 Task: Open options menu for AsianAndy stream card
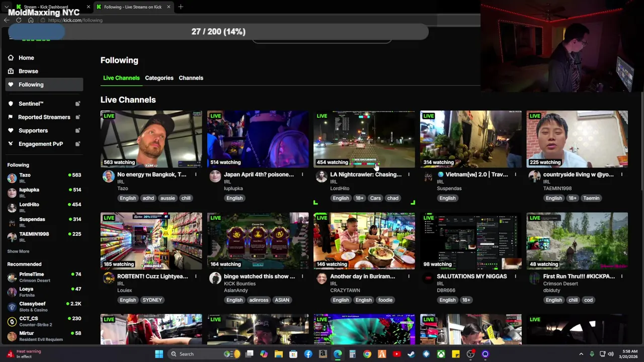tap(302, 277)
